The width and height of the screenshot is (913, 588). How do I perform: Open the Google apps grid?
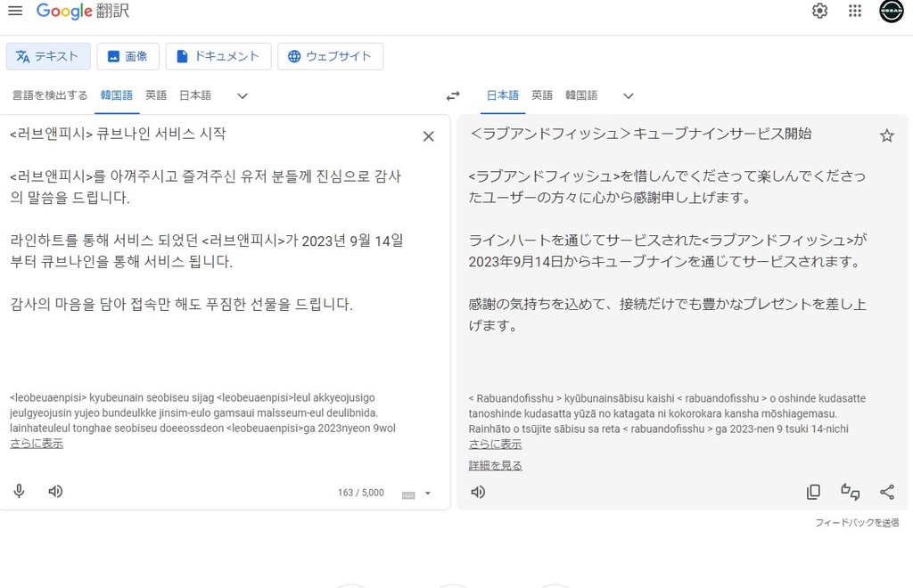click(855, 11)
